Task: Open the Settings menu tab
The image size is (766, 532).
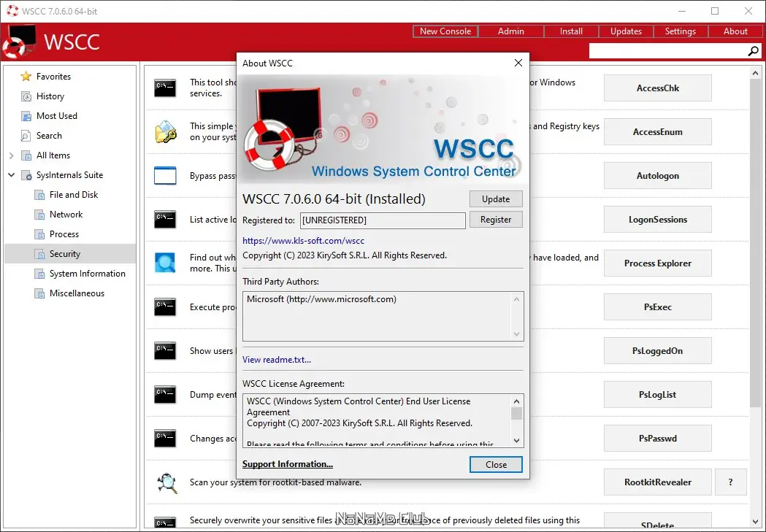Action: (x=680, y=31)
